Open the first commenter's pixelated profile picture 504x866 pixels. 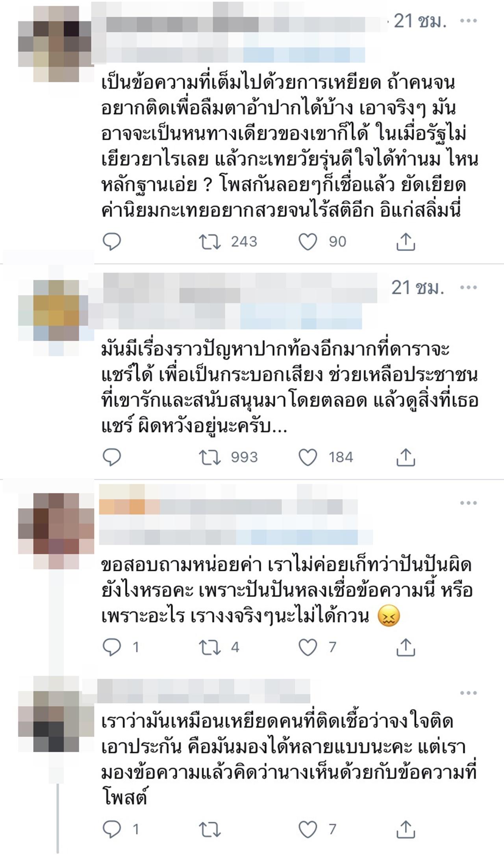(x=56, y=43)
